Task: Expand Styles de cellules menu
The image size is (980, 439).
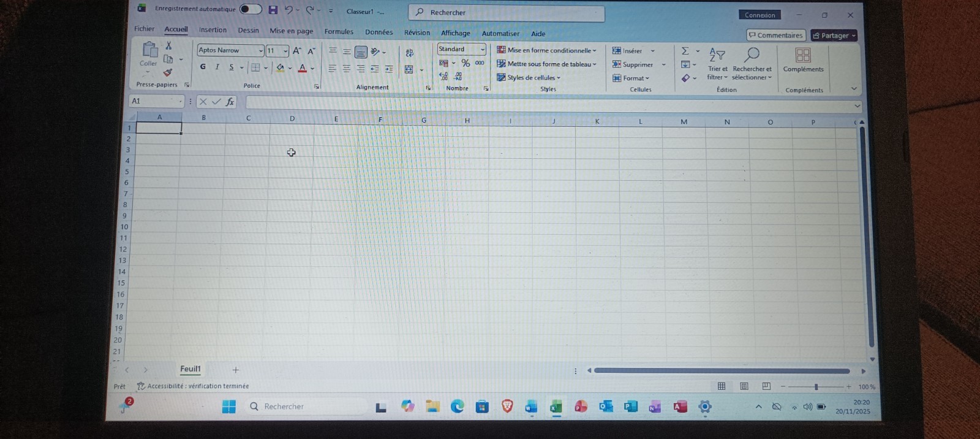Action: coord(529,78)
